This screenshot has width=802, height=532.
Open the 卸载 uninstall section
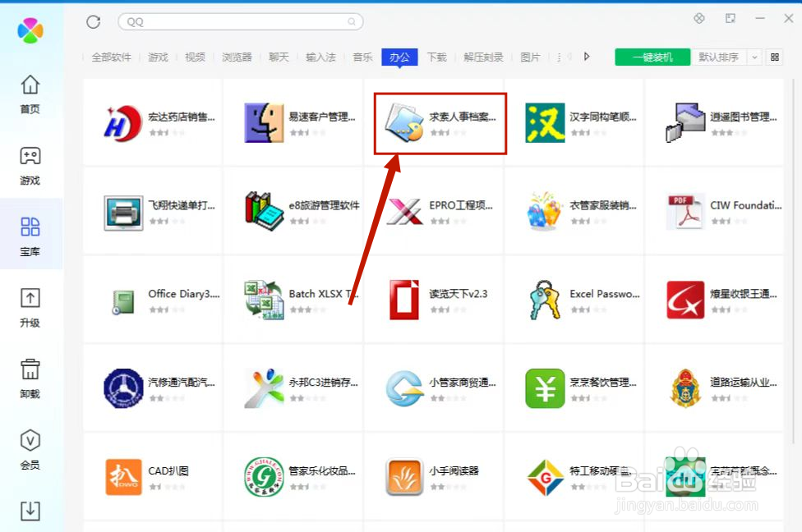pyautogui.click(x=30, y=379)
